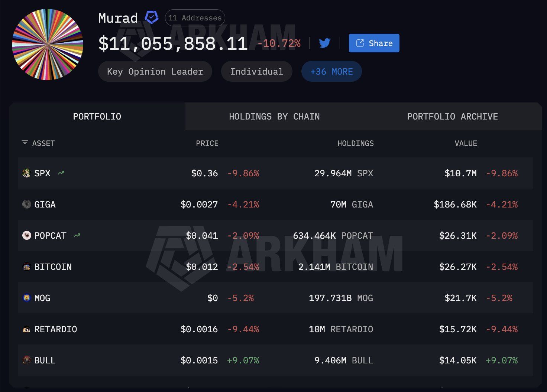This screenshot has width=547, height=392.
Task: Expand the +36 MORE tags
Action: (331, 71)
